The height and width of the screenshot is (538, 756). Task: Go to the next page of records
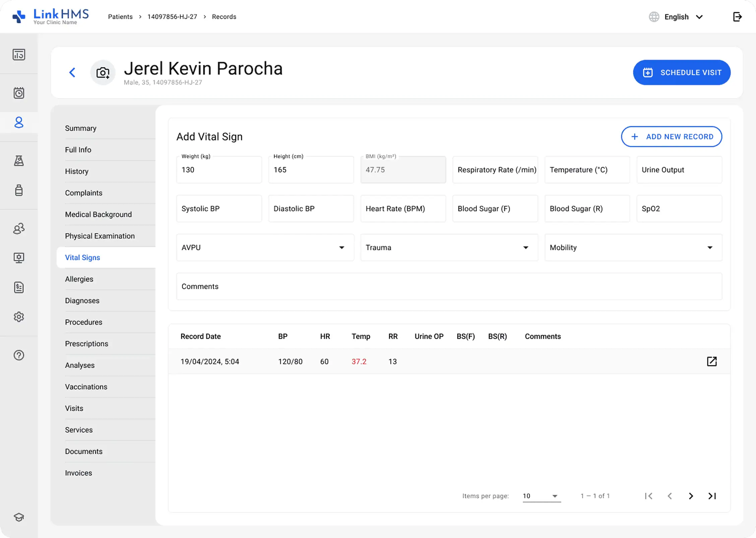[x=691, y=496]
